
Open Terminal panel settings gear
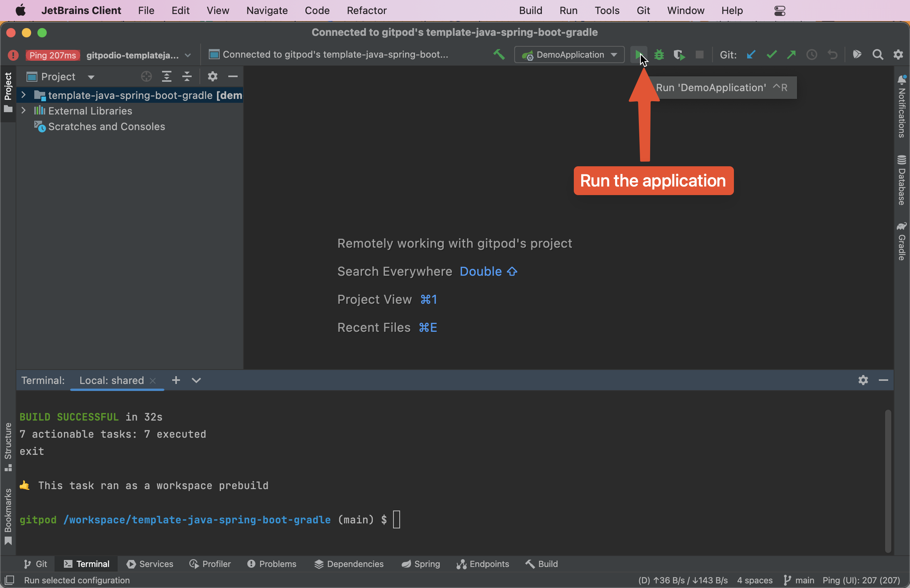pyautogui.click(x=863, y=380)
